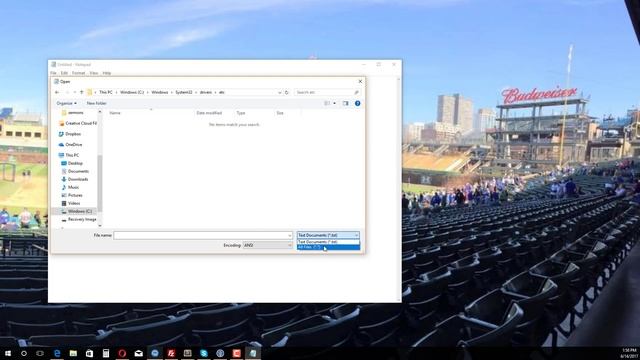
Task: Launch Microsoft Edge from the taskbar
Action: [x=57, y=353]
